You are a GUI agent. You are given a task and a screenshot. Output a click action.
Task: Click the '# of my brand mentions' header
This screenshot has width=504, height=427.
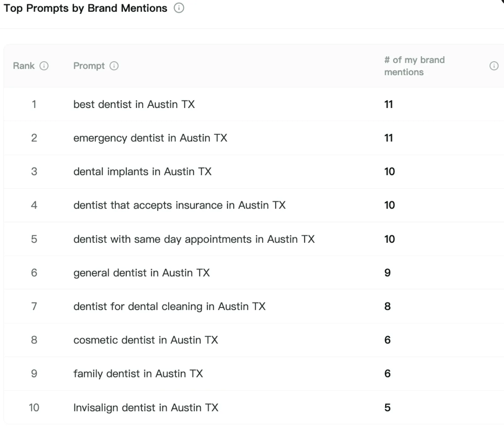tap(415, 66)
